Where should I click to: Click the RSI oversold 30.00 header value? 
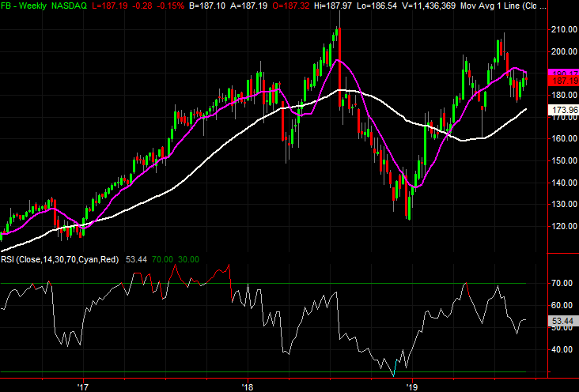(188, 260)
